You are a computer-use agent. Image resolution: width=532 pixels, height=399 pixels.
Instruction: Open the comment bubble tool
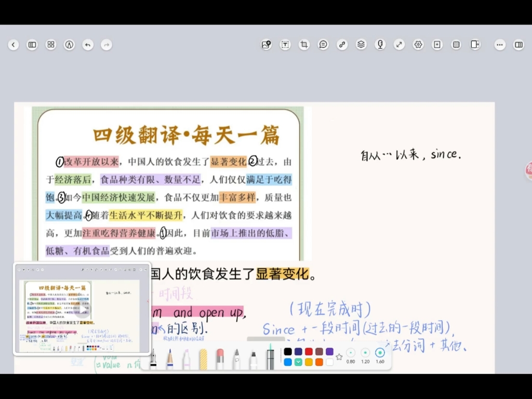click(323, 45)
